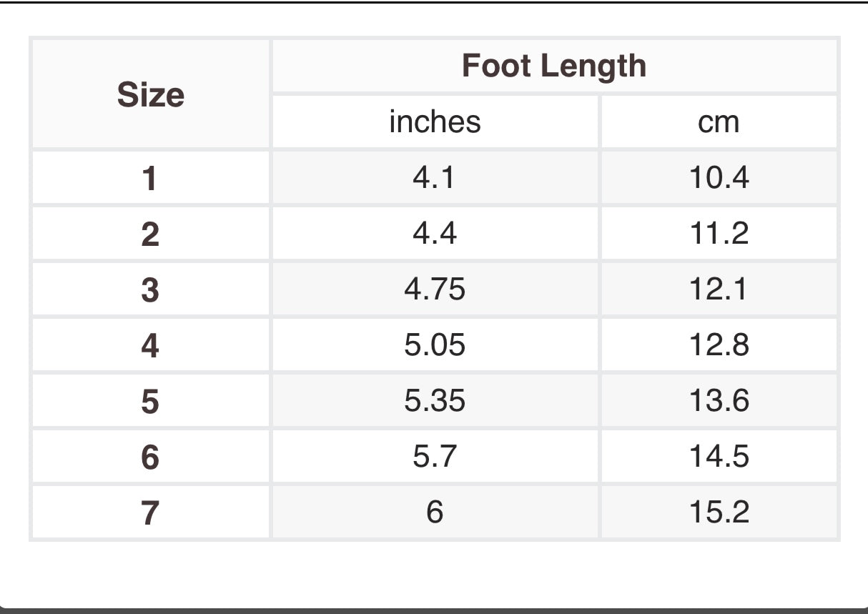Select the 5.7 inches cell
This screenshot has height=614, width=868.
tap(435, 456)
